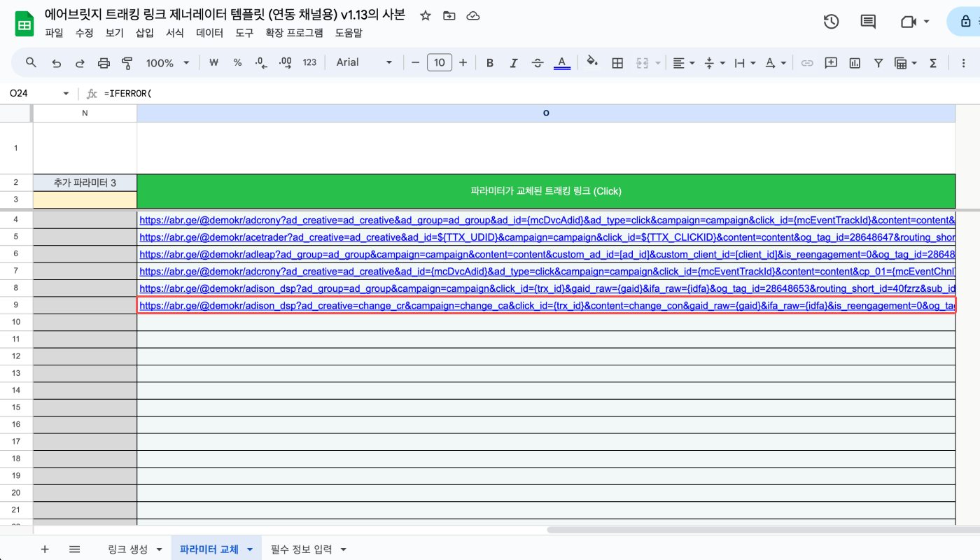The image size is (980, 560).
Task: Open the all sheets list icon
Action: [74, 549]
